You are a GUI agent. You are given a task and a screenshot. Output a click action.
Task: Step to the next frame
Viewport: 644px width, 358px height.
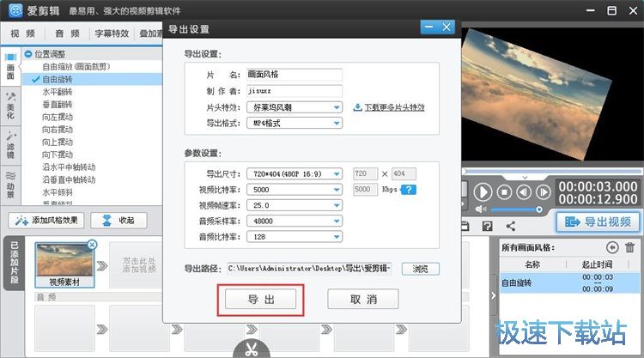(543, 191)
